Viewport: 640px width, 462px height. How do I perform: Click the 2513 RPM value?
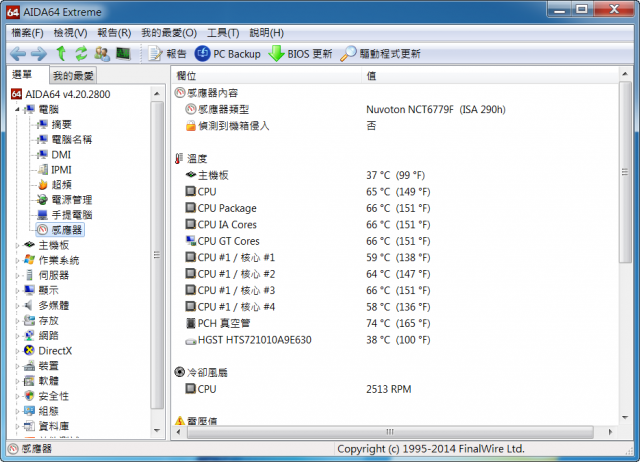click(389, 389)
